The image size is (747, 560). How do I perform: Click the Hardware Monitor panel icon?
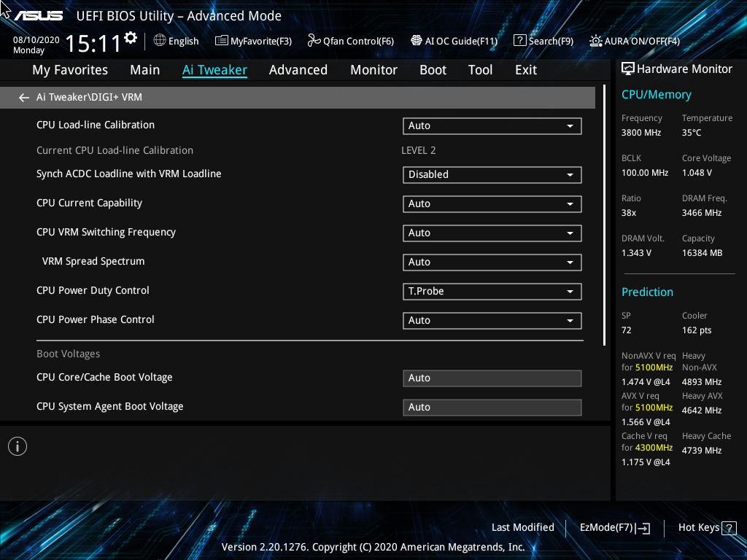(x=628, y=69)
